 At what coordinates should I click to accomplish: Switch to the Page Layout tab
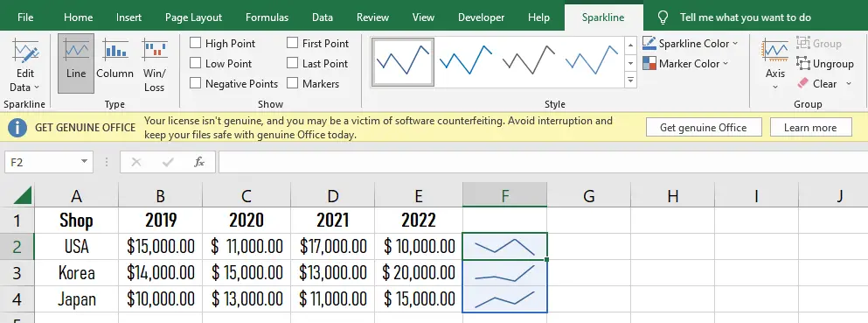(x=194, y=18)
